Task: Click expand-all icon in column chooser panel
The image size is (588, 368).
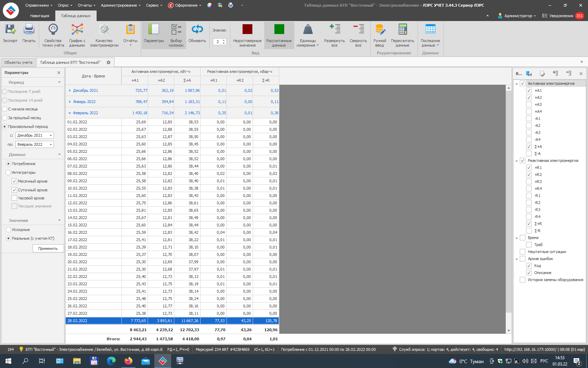Action: [555, 73]
